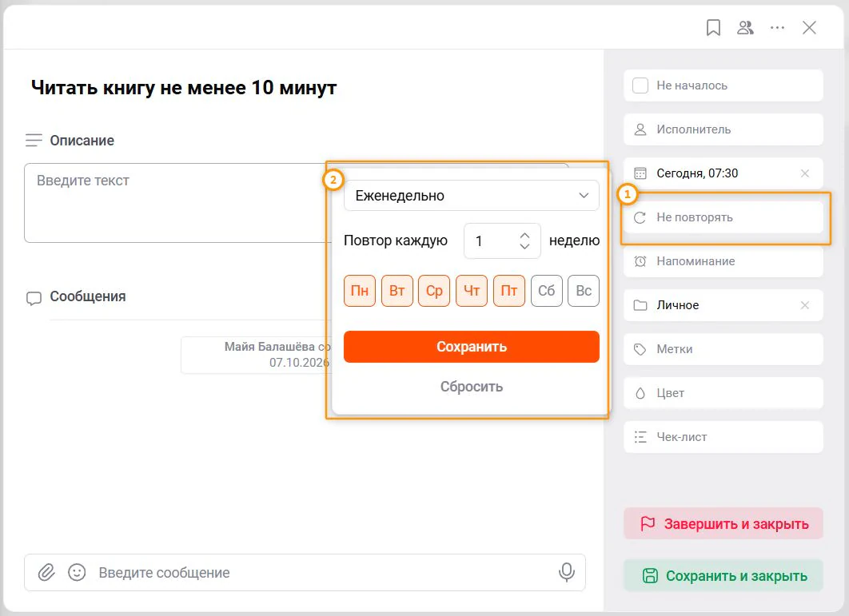Click the orange Сохранить button
Image resolution: width=849 pixels, height=616 pixels.
472,347
